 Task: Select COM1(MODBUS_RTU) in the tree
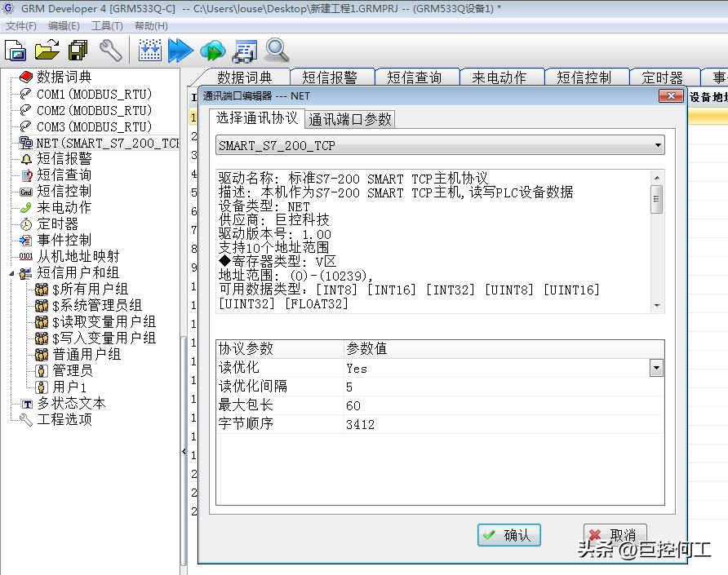(x=94, y=94)
